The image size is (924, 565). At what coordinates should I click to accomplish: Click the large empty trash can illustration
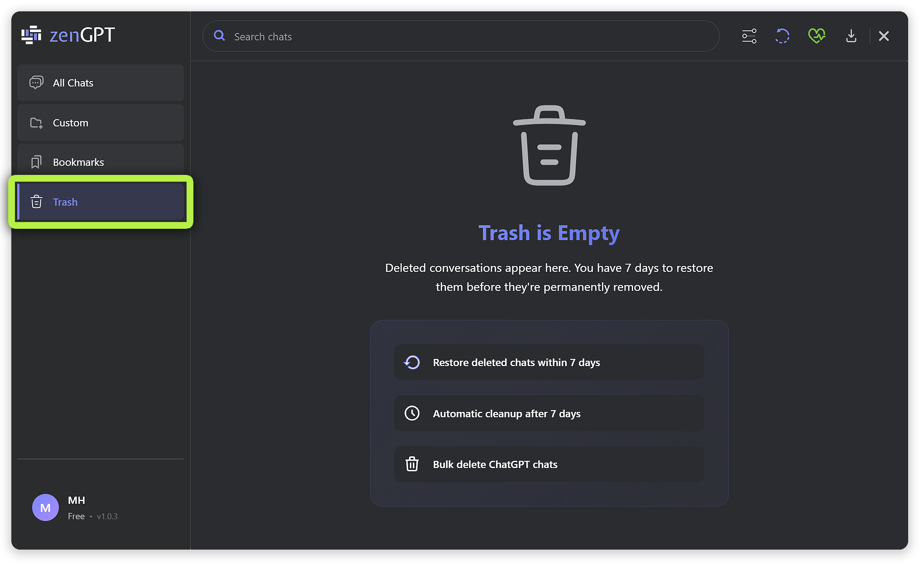tap(549, 146)
